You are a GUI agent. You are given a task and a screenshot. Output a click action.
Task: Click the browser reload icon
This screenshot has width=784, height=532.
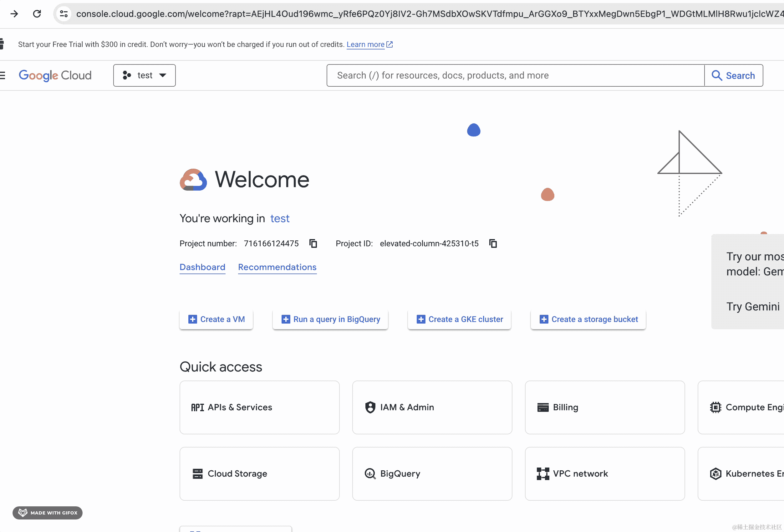coord(37,14)
